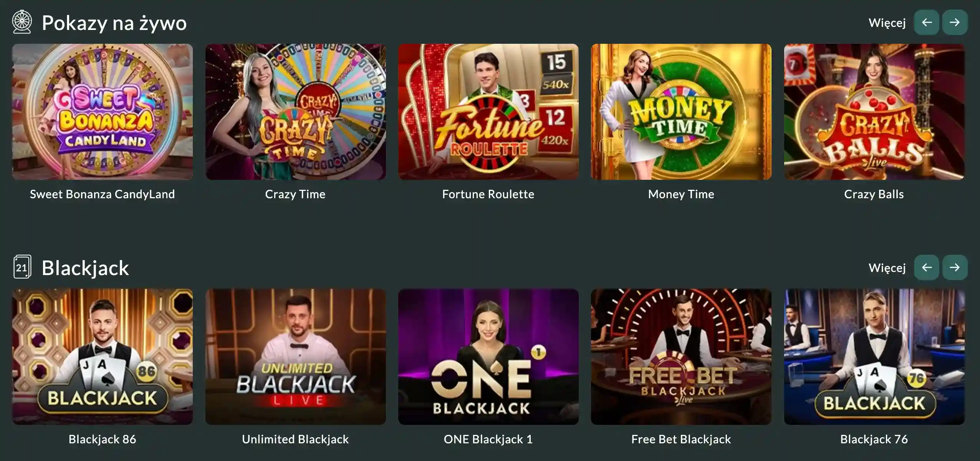
Task: Select Free Bet Blackjack thumbnail
Action: [x=681, y=357]
